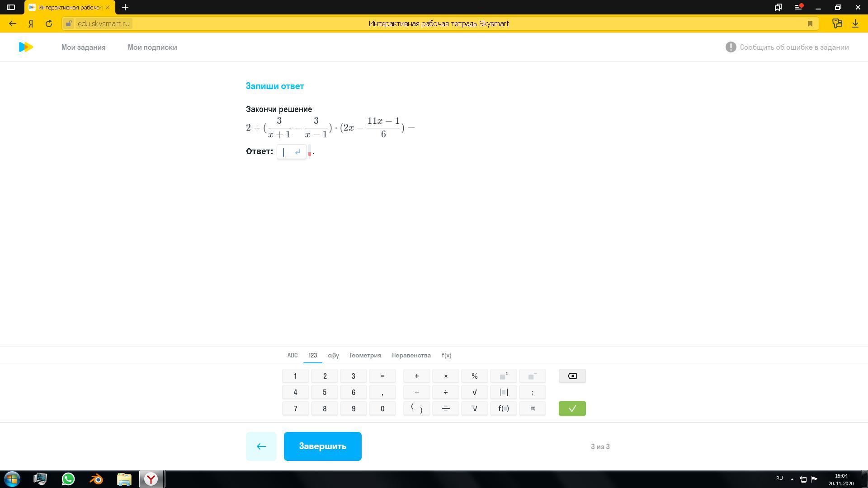Image resolution: width=868 pixels, height=488 pixels.
Task: Insert a fraction template from keypad
Action: click(445, 408)
